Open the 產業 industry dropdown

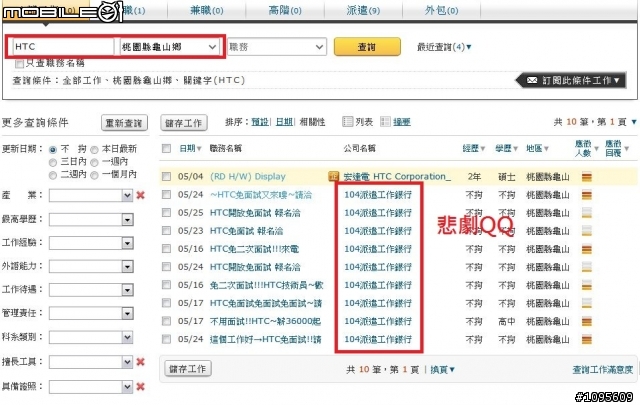pyautogui.click(x=91, y=196)
